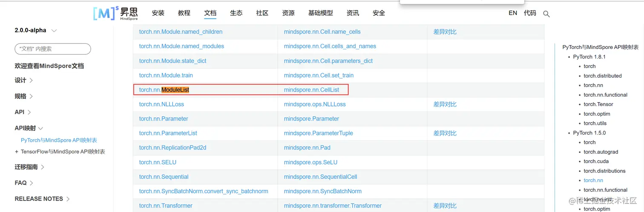This screenshot has width=644, height=212.
Task: Open the 安全 menu item
Action: (379, 13)
